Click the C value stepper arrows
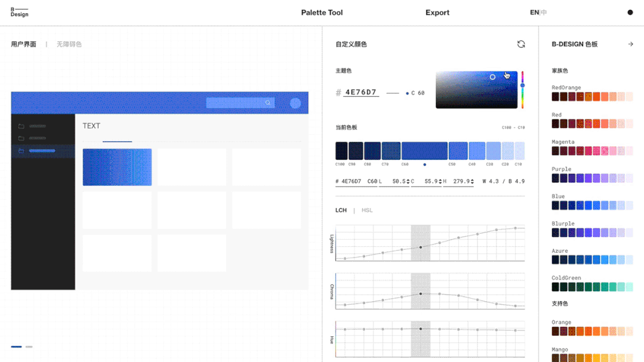644x362 pixels. [x=440, y=181]
